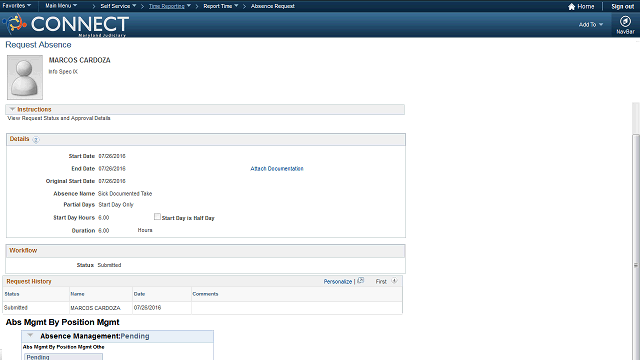
Task: Click the Workflow section header
Action: pos(205,251)
